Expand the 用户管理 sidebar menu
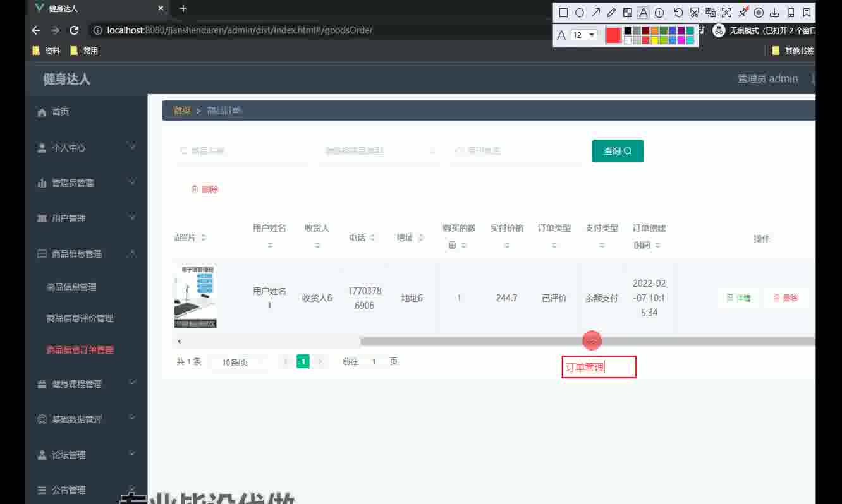Screen dimensions: 842x504 coord(132,218)
